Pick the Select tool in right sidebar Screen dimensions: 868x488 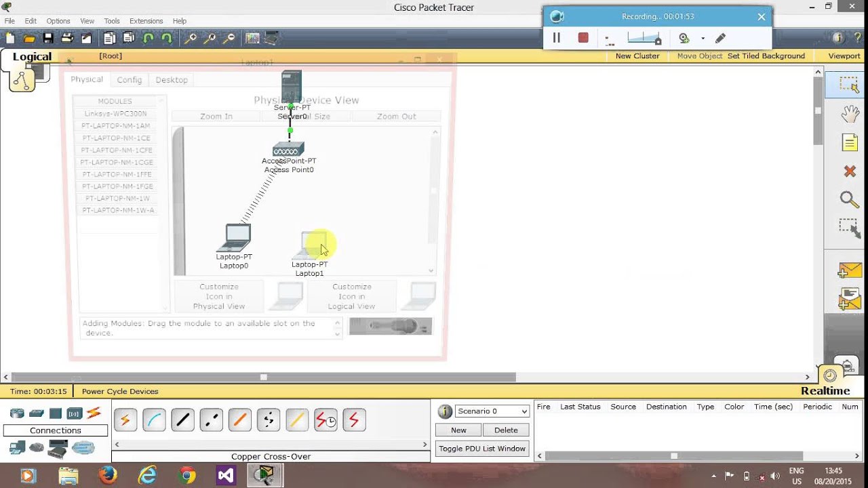coord(849,84)
